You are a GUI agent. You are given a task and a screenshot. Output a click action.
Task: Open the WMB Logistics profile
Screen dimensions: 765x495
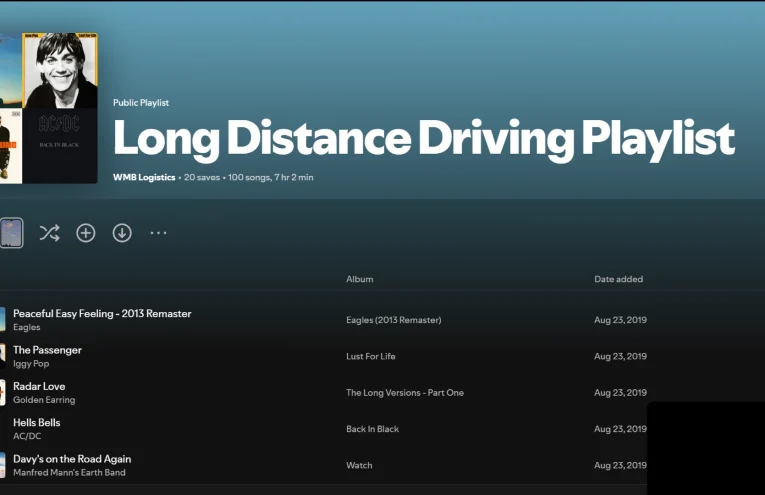[144, 177]
